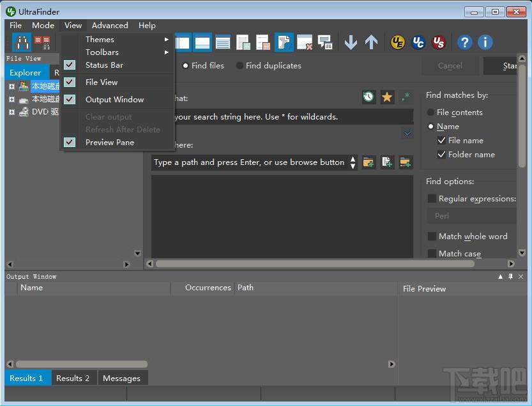
Task: Click the regular expression asterisk icon
Action: [x=406, y=97]
